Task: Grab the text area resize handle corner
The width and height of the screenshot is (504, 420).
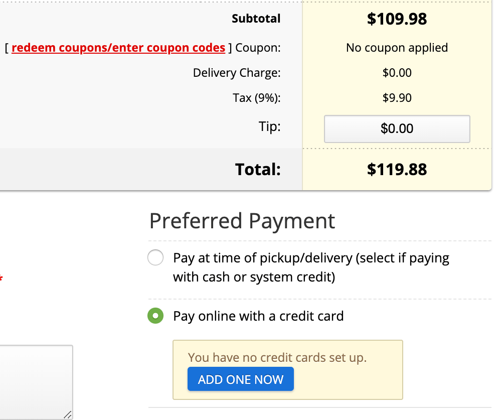Action: (68, 414)
